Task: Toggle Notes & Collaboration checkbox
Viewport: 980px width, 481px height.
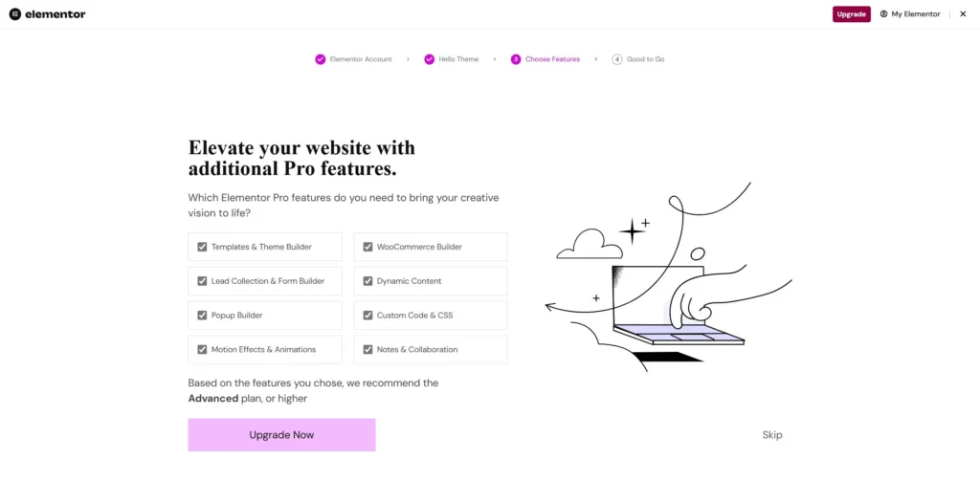Action: click(x=367, y=350)
